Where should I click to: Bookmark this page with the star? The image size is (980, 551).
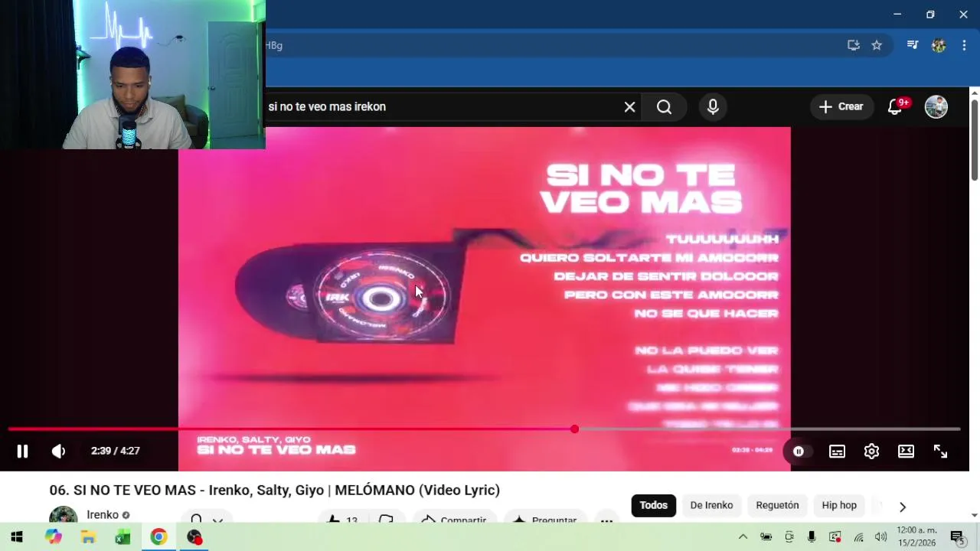[877, 45]
